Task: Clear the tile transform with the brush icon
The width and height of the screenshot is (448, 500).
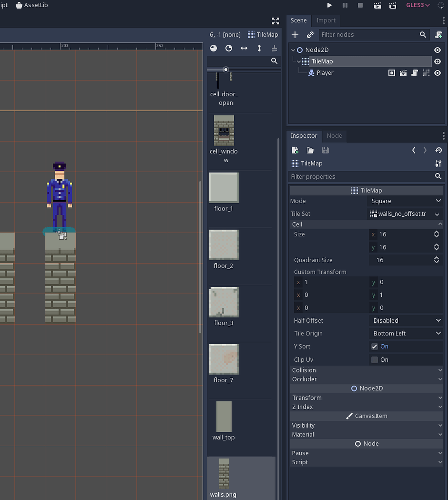Action: pyautogui.click(x=274, y=48)
